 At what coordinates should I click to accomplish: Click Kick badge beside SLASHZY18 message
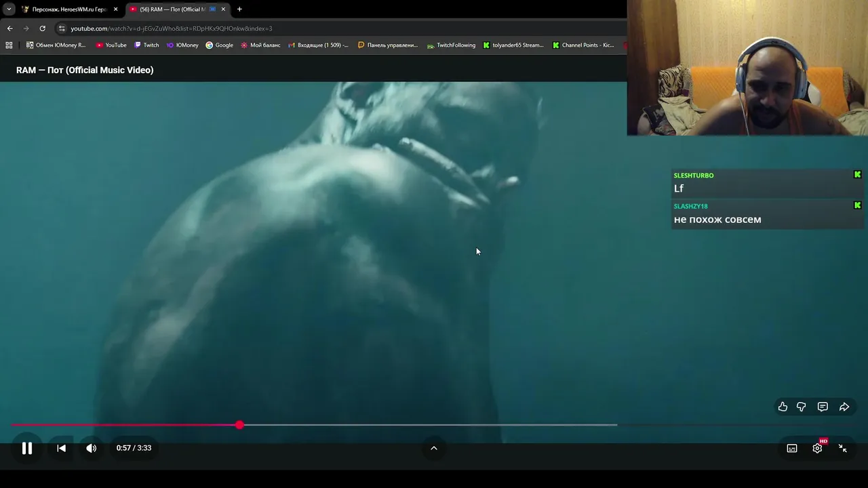[857, 205]
